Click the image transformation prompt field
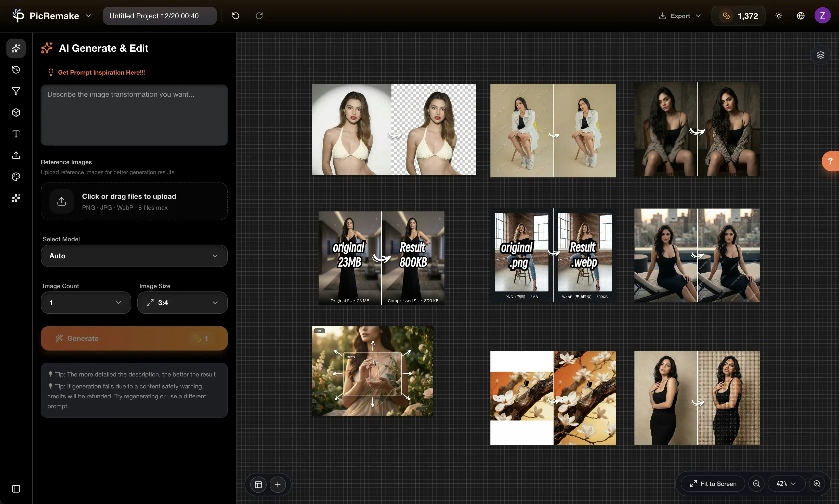Screen dimensions: 839x504 (134, 115)
